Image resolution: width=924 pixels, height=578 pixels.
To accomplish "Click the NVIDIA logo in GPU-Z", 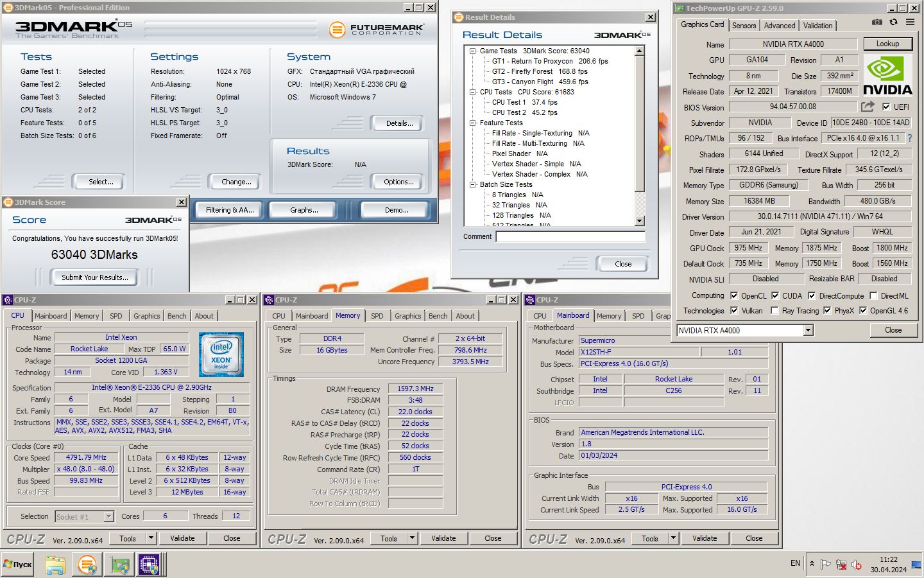I will click(x=887, y=75).
